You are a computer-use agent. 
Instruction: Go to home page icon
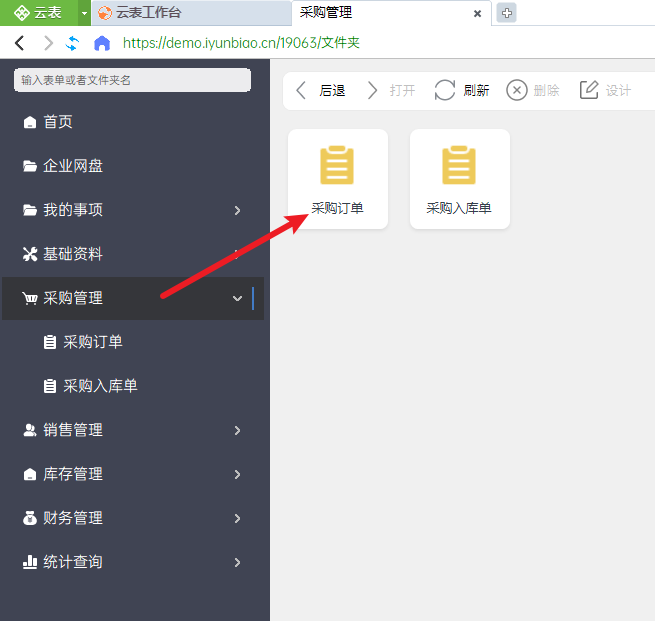pyautogui.click(x=102, y=43)
